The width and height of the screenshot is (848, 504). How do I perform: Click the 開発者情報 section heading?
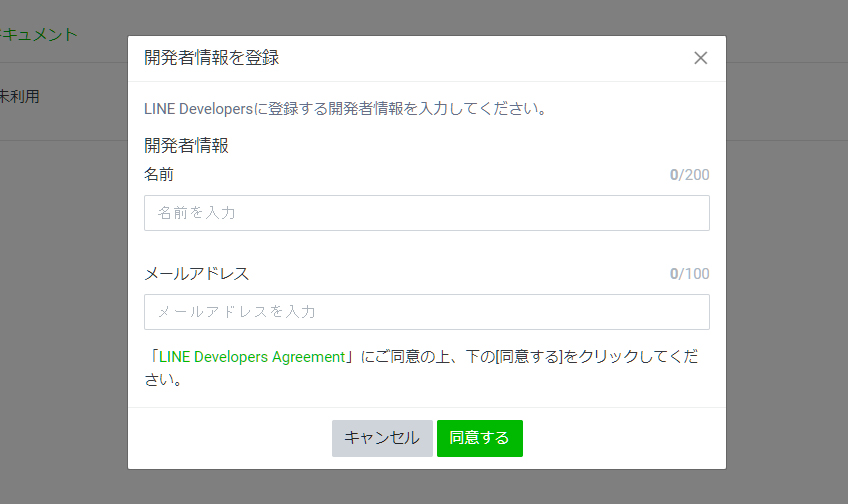186,145
